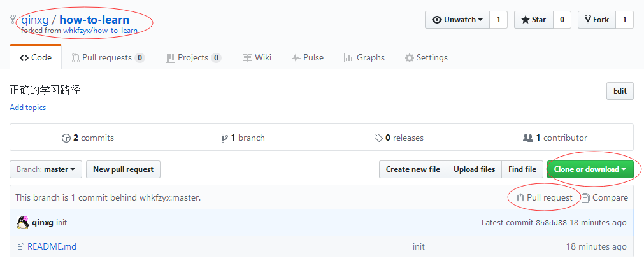
Task: Click Find file
Action: 522,169
